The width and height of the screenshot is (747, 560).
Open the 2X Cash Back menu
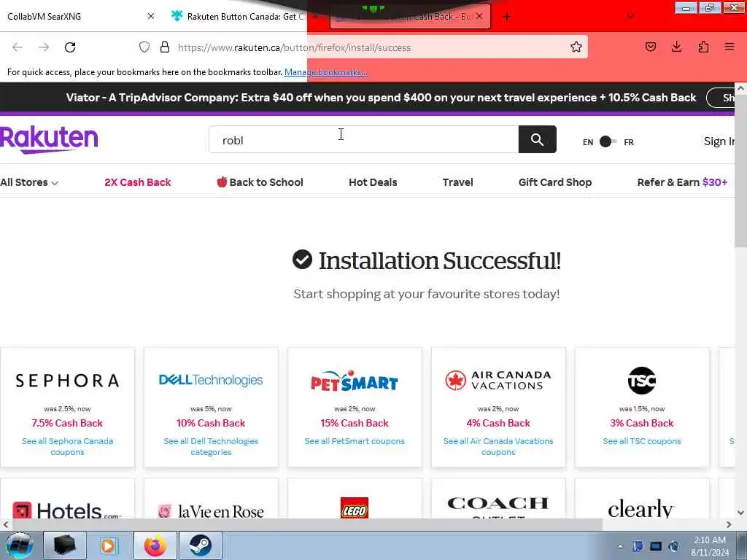click(x=138, y=182)
